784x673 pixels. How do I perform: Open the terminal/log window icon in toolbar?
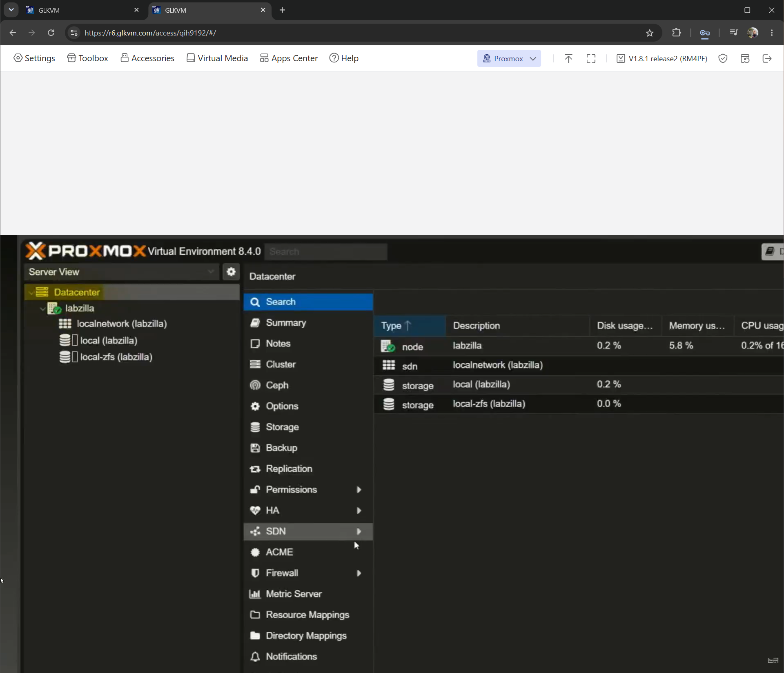(745, 58)
